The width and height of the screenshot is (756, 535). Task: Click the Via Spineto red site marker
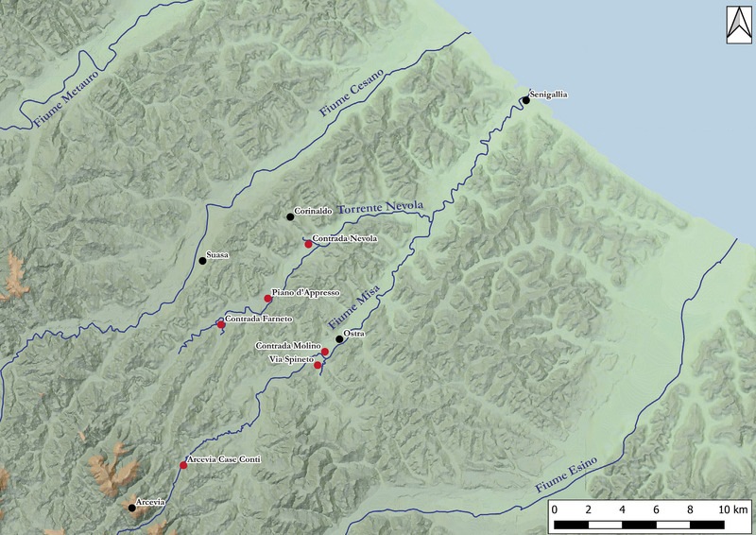[x=318, y=365]
